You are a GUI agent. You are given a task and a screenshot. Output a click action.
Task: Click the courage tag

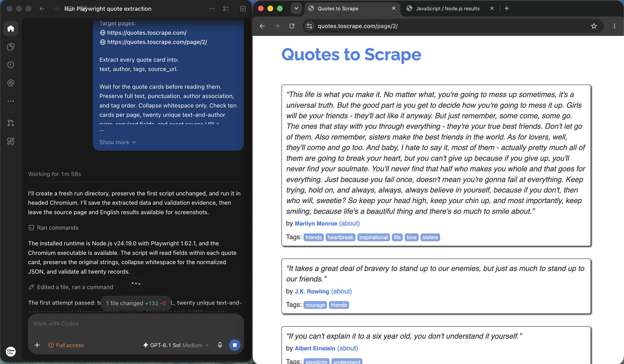315,305
